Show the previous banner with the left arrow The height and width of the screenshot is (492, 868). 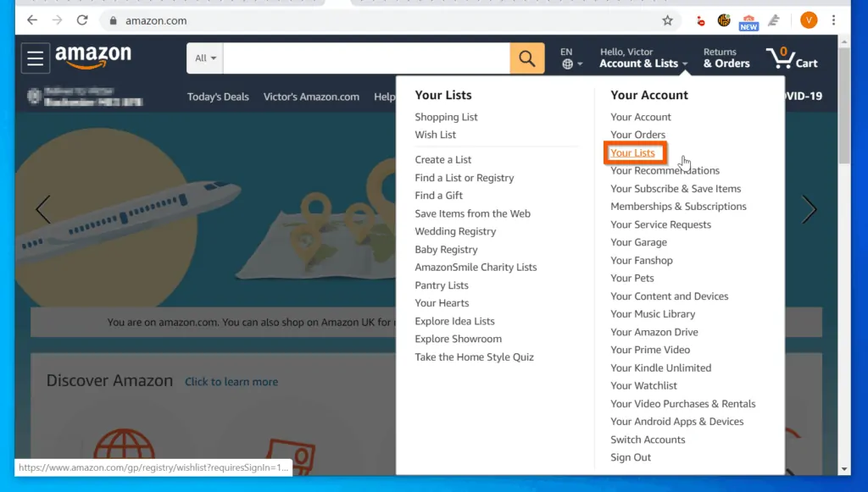[x=42, y=209]
